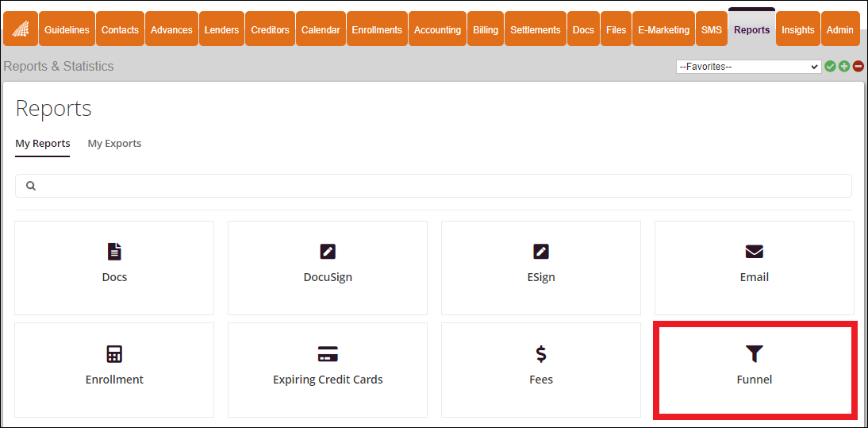Open the Enrollments tab
Screen dimensions: 868x428
pos(377,29)
